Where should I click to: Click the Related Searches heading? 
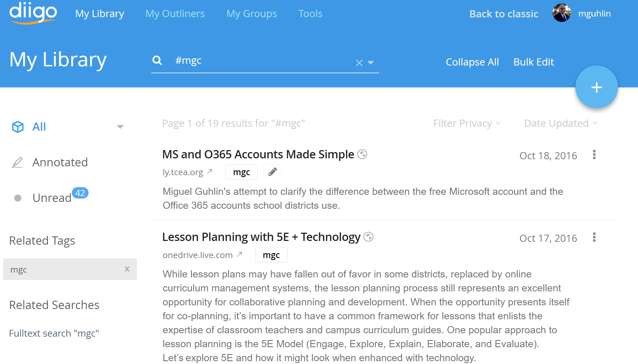click(54, 305)
